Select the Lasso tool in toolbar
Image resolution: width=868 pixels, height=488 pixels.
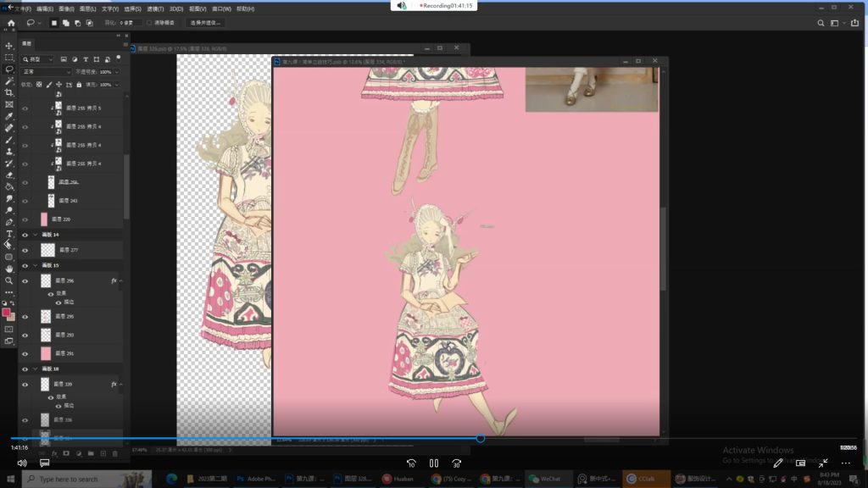coord(9,69)
